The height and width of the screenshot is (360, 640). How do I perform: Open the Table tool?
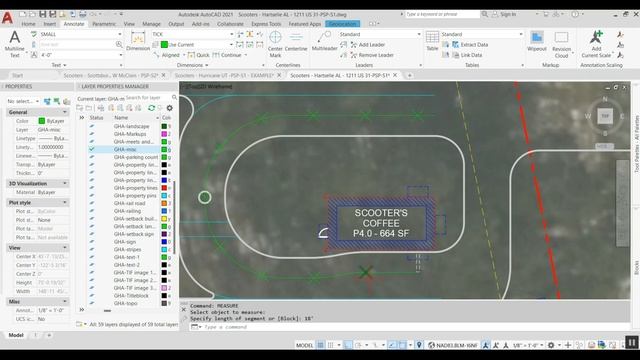[x=432, y=41]
